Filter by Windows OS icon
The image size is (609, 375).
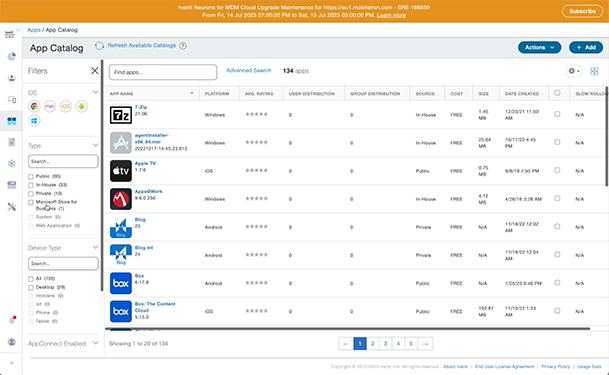click(34, 121)
